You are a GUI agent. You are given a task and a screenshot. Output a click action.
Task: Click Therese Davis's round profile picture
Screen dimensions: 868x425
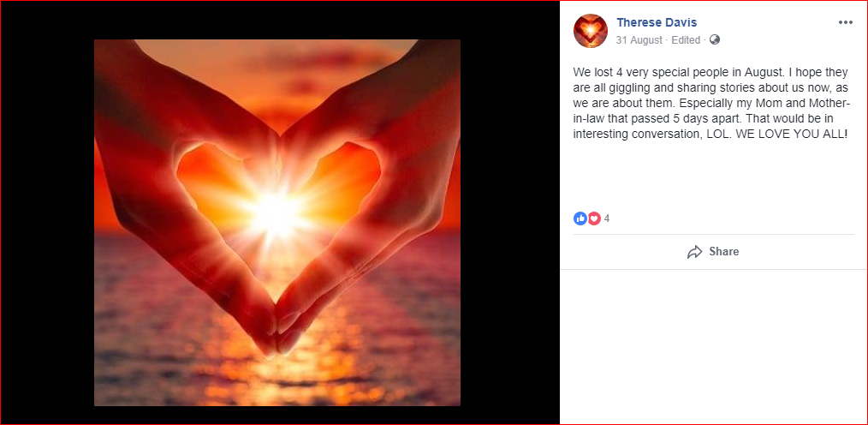[591, 31]
